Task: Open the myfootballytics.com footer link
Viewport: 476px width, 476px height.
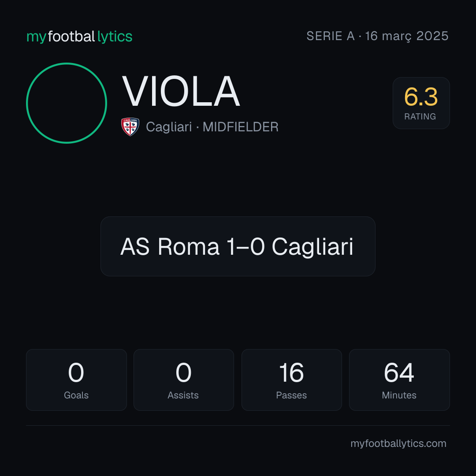Action: click(398, 443)
